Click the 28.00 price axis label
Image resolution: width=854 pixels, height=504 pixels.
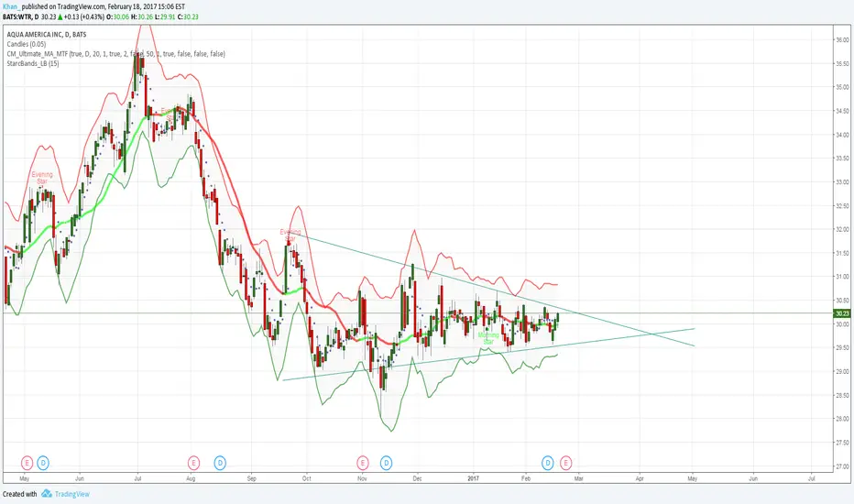tap(842, 419)
